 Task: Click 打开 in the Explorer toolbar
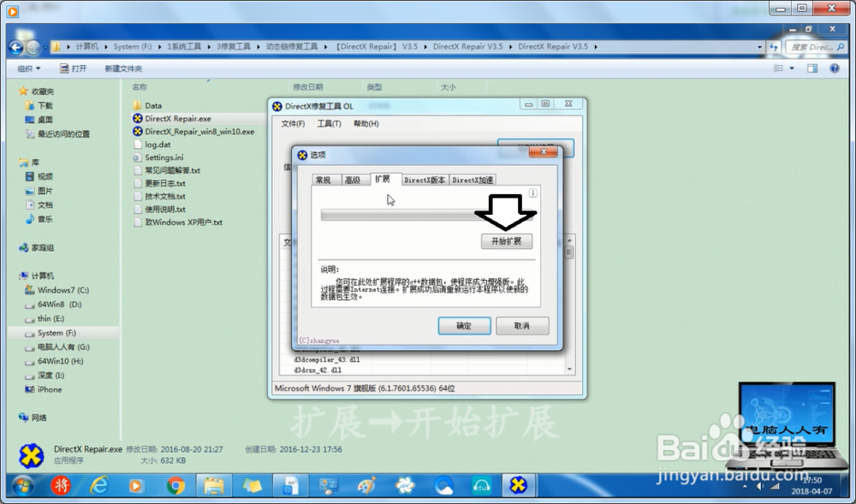73,68
